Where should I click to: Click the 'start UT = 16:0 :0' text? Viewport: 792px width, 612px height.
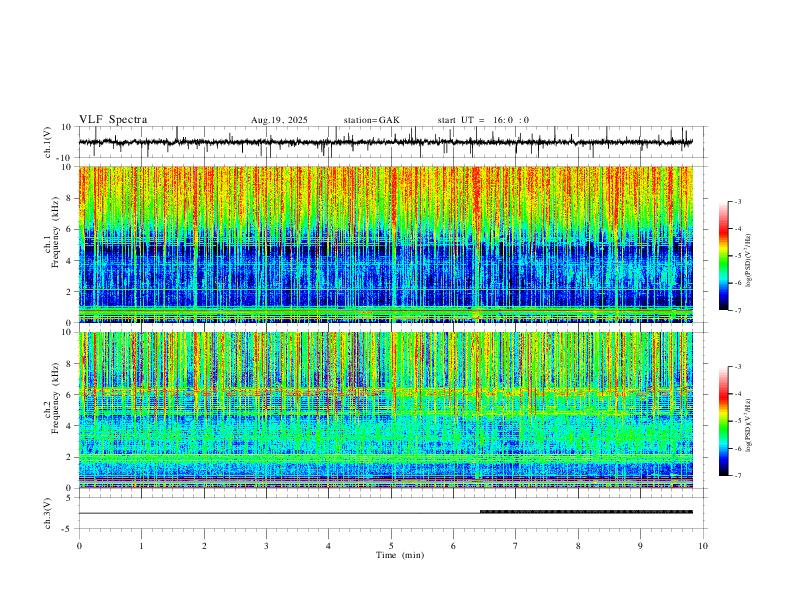483,120
